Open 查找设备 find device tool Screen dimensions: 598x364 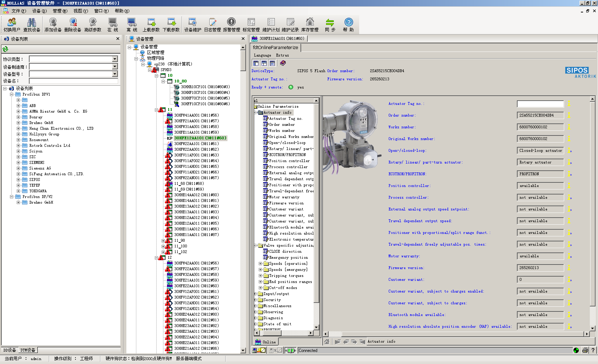point(32,25)
